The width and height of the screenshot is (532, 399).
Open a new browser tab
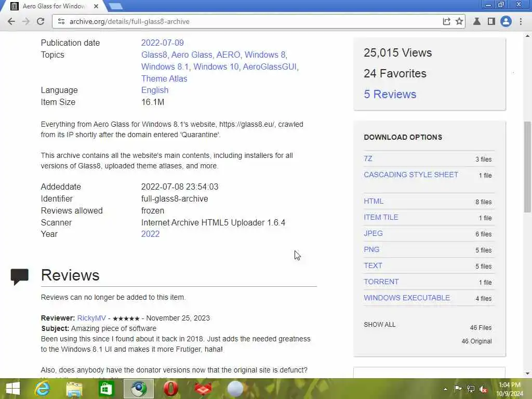click(x=116, y=6)
